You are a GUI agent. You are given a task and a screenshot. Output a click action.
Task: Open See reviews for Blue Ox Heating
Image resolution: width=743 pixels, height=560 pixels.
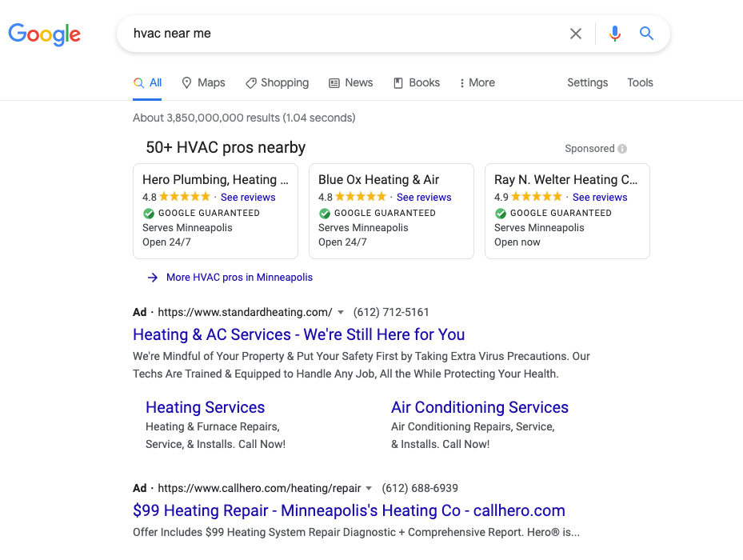tap(424, 197)
